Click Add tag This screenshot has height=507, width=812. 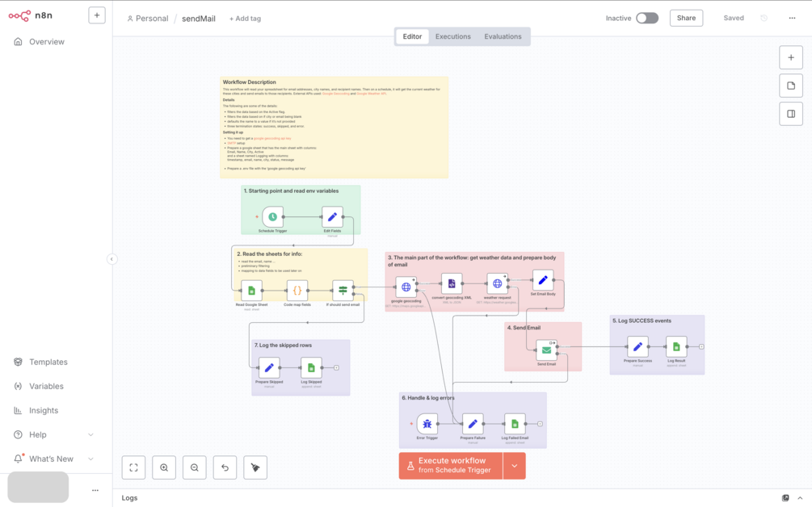pos(245,19)
